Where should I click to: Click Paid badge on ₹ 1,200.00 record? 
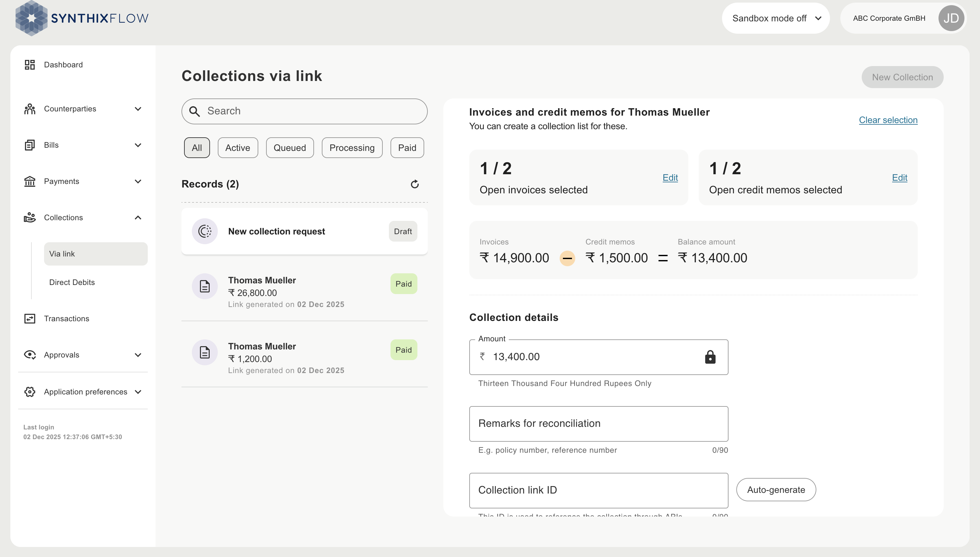[403, 350]
